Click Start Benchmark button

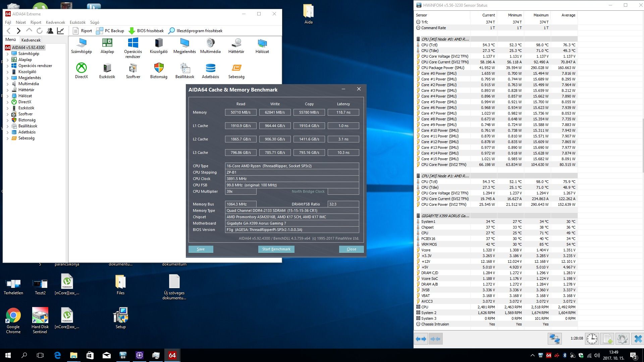[276, 249]
